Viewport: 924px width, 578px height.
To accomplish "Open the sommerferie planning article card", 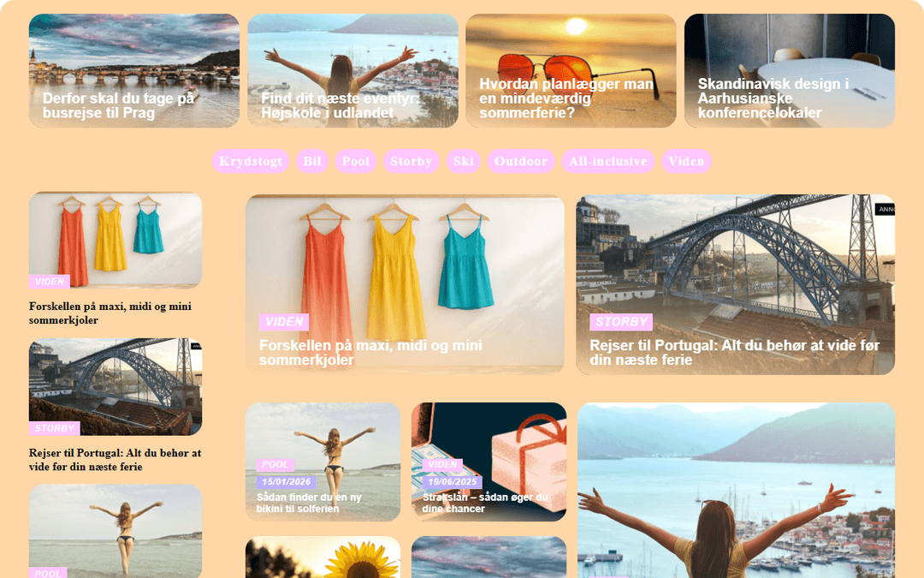I will [x=571, y=71].
